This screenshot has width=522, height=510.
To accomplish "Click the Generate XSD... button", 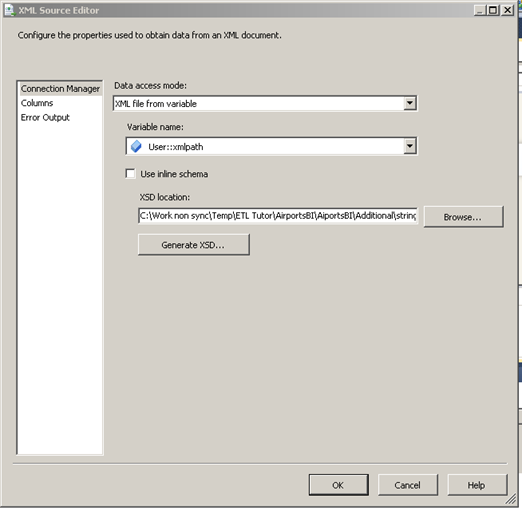I will 194,245.
